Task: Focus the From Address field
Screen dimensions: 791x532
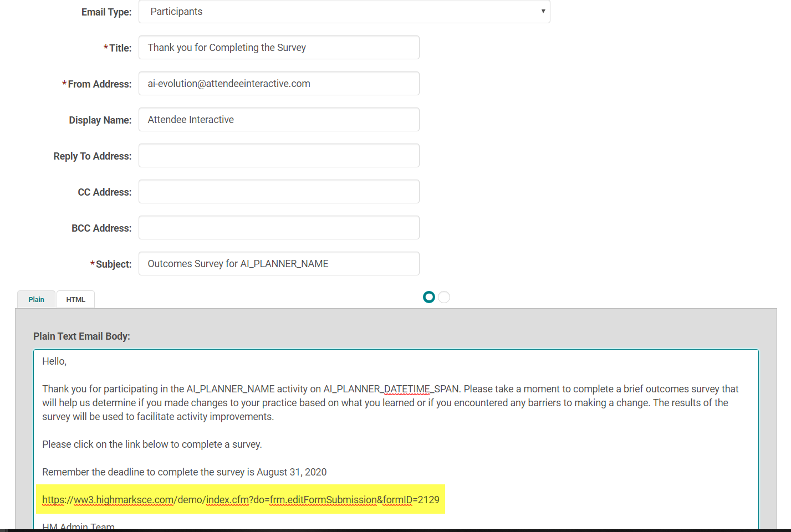Action: tap(279, 84)
